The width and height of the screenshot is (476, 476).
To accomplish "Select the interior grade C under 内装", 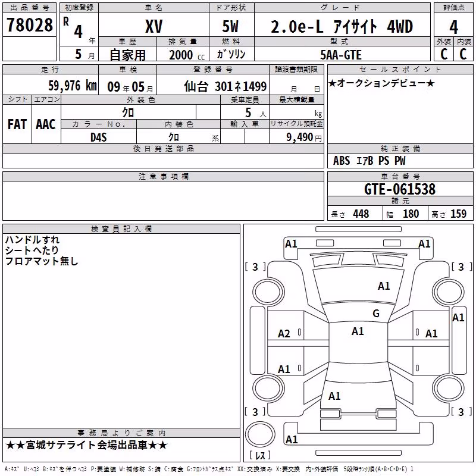I will (463, 54).
